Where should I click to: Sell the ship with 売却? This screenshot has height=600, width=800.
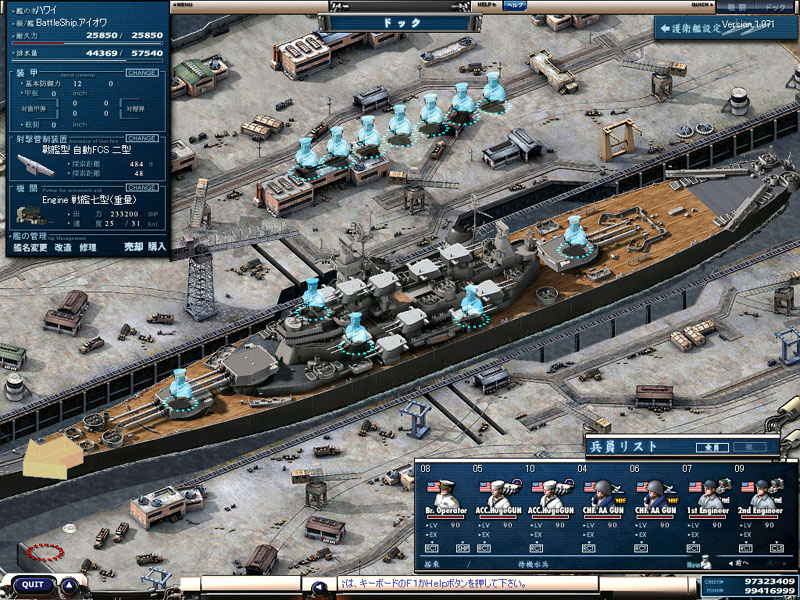click(133, 247)
